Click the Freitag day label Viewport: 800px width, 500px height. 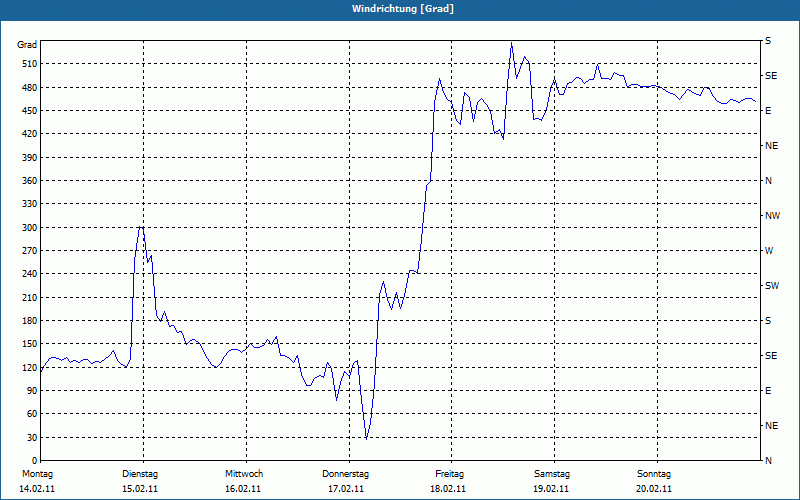pyautogui.click(x=449, y=474)
